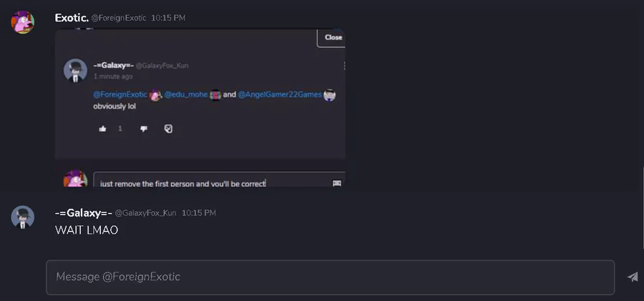The height and width of the screenshot is (301, 644).
Task: Click the Close button in embedded image
Action: [x=331, y=37]
